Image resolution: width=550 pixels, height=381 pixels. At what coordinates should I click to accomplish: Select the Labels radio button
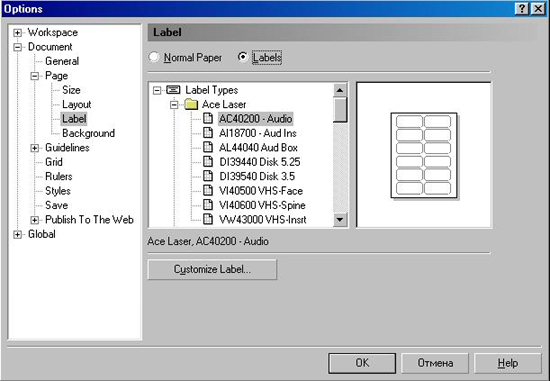pyautogui.click(x=242, y=57)
